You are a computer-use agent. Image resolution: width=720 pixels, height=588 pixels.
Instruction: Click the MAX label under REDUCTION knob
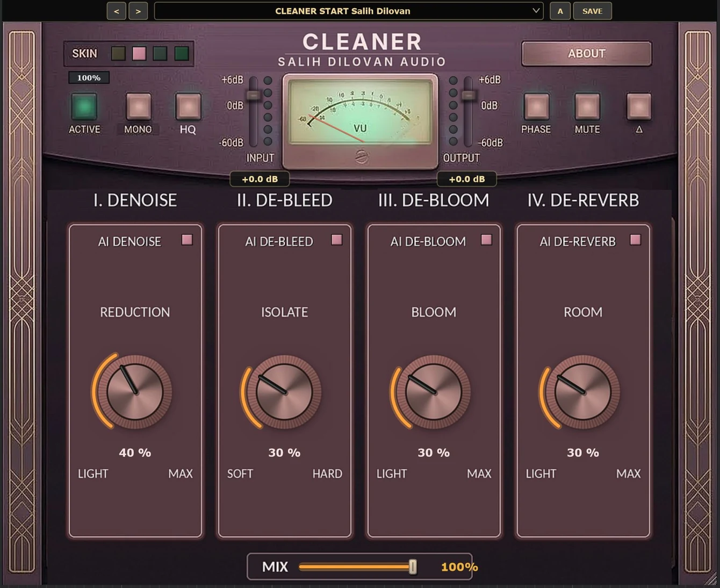(x=181, y=474)
